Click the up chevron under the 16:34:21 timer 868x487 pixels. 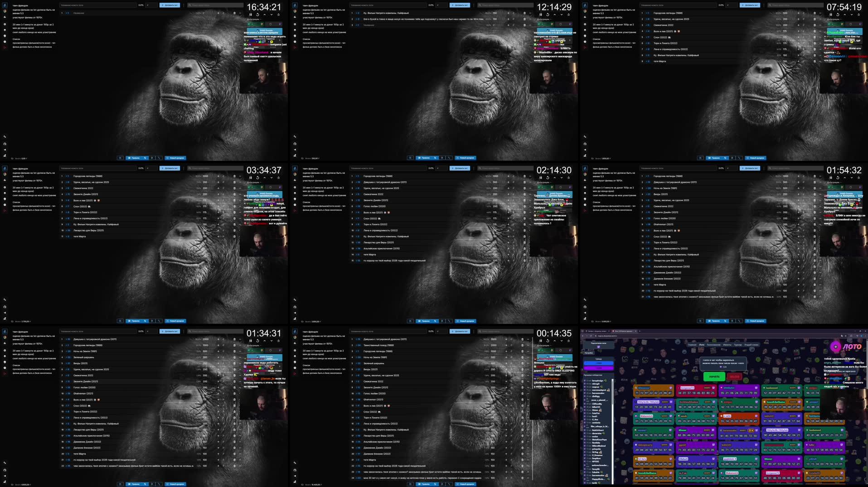[x=265, y=14]
